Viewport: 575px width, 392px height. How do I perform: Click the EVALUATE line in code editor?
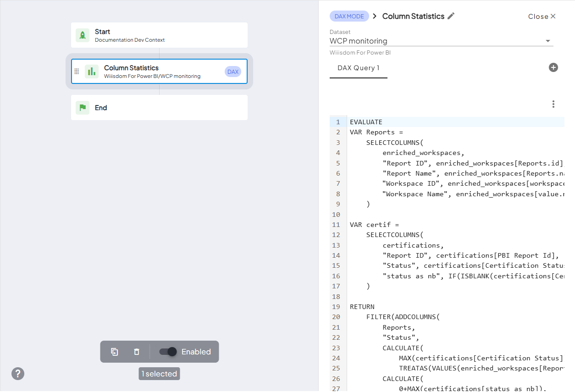tap(366, 122)
